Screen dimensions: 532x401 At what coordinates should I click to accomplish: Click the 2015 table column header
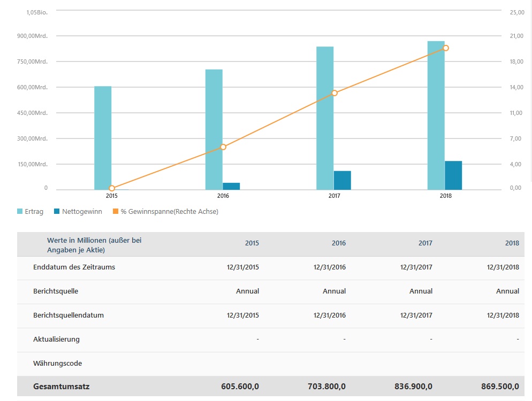[x=252, y=243]
